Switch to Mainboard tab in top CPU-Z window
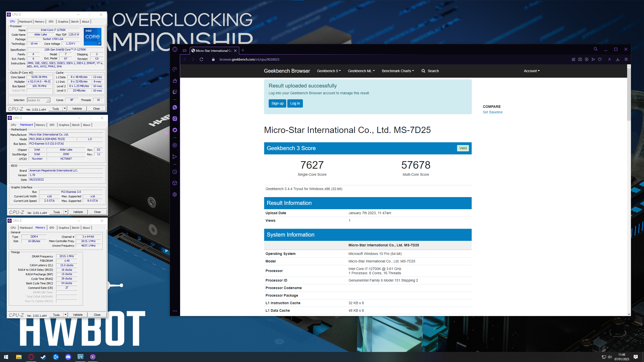 tap(25, 22)
